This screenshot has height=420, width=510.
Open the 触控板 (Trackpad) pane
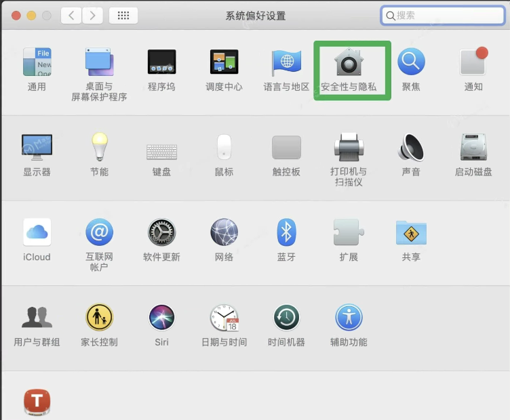[287, 147]
